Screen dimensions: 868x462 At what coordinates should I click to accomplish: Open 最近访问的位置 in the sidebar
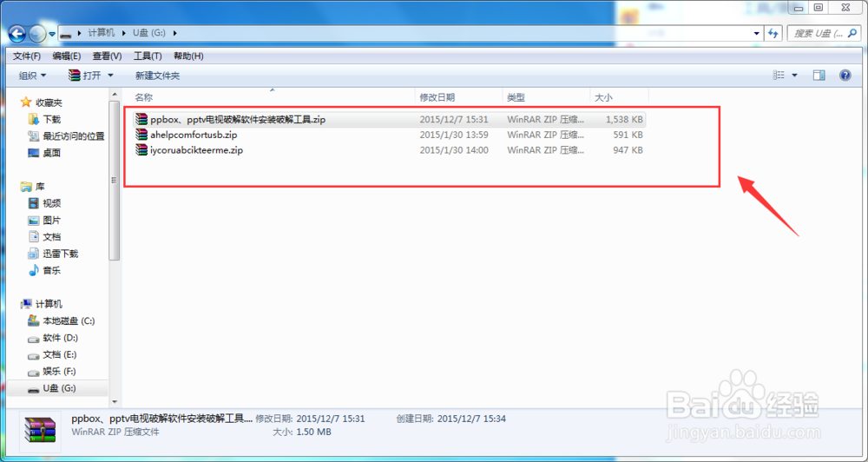(66, 135)
